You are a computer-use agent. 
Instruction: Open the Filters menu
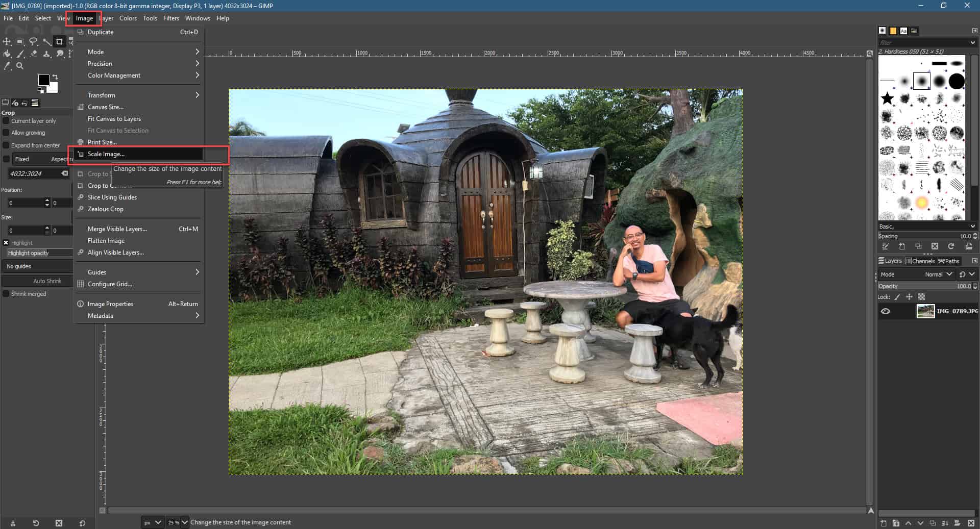tap(171, 18)
